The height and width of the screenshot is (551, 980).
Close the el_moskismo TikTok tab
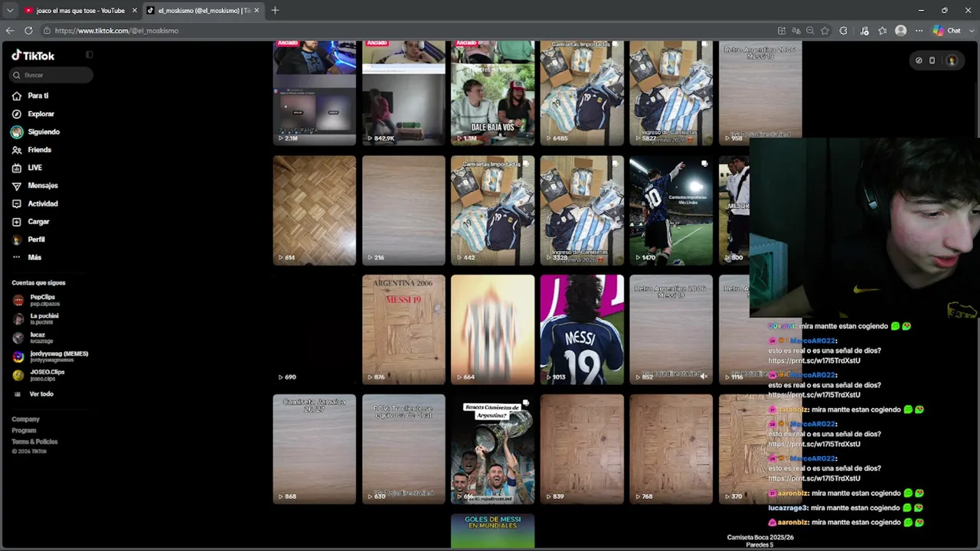click(x=256, y=11)
